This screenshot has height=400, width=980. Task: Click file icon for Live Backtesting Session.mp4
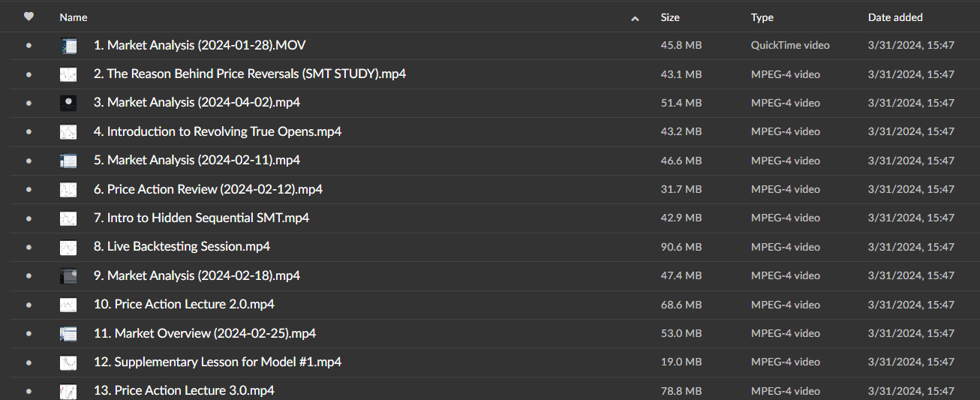tap(68, 247)
